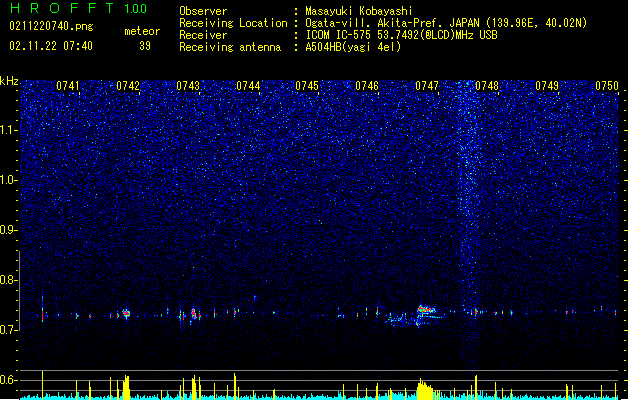Click the 0746 time marker
629x400 pixels.
tap(367, 86)
